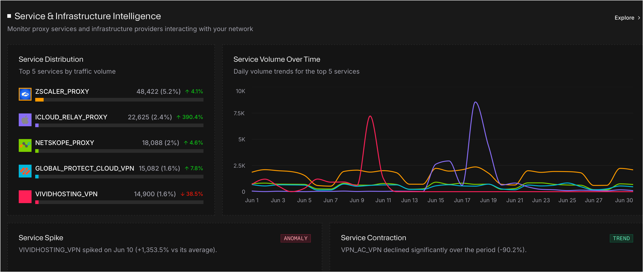The image size is (644, 273).
Task: Click the Zscaler orange volume bar
Action: point(39,100)
